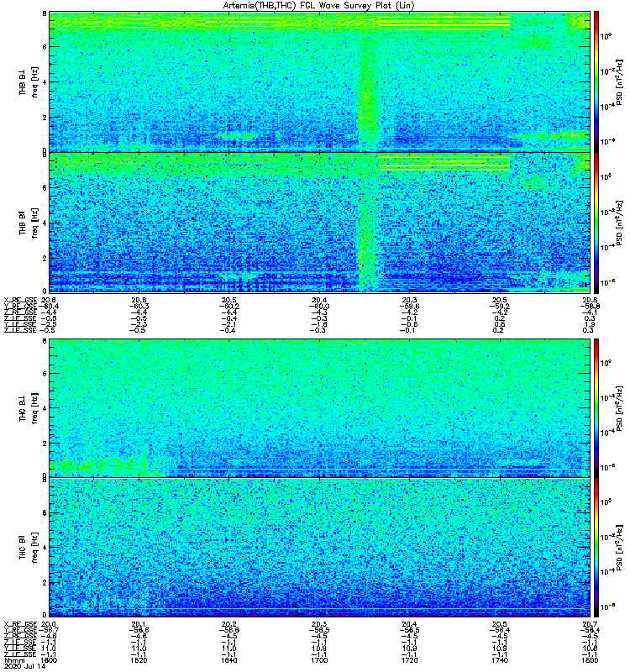Click the '1640' time label
The height and width of the screenshot is (672, 630).
tap(229, 660)
